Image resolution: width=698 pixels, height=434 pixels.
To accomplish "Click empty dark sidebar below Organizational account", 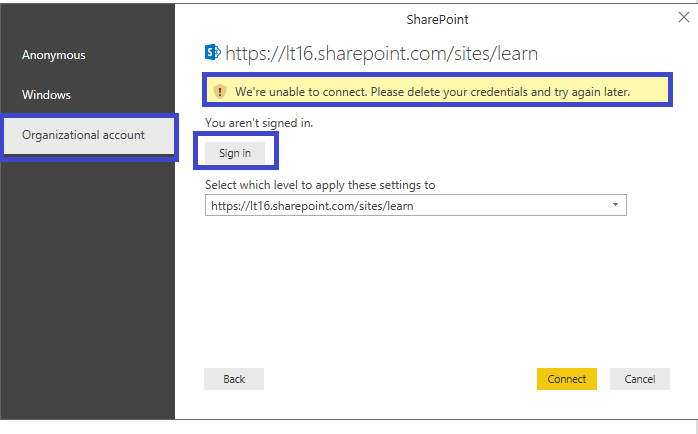I will [87, 280].
